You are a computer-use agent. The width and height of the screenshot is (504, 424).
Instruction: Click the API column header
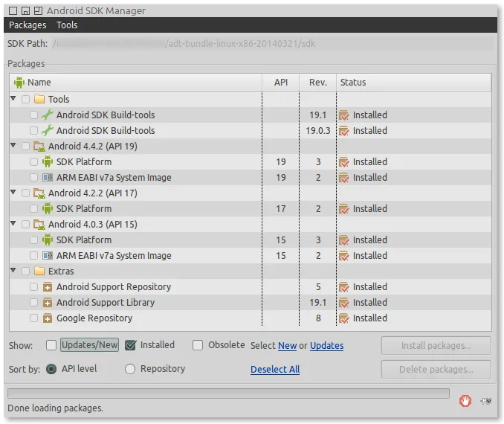(280, 83)
